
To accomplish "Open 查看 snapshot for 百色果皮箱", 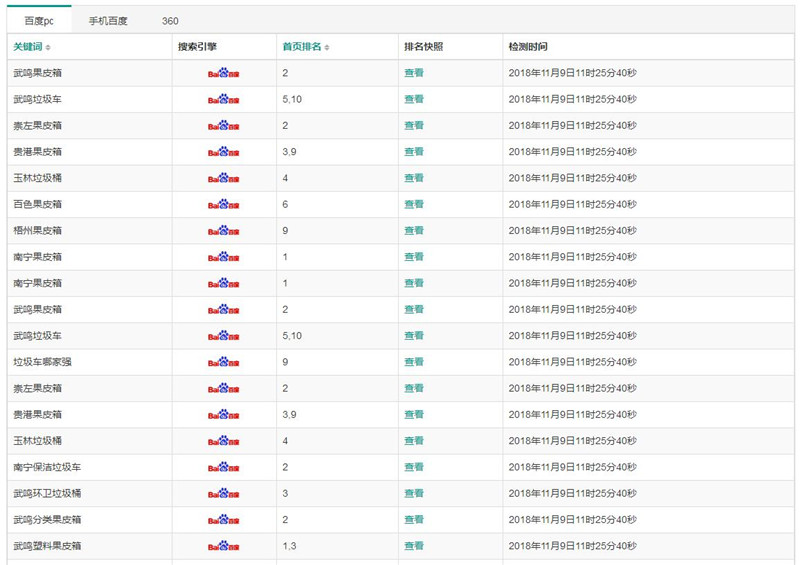I will [x=414, y=204].
